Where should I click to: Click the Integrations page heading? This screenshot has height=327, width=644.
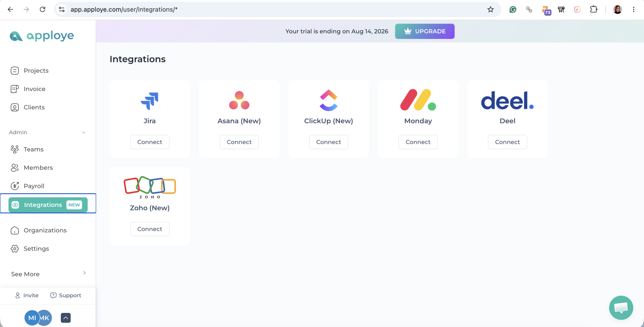click(x=138, y=59)
